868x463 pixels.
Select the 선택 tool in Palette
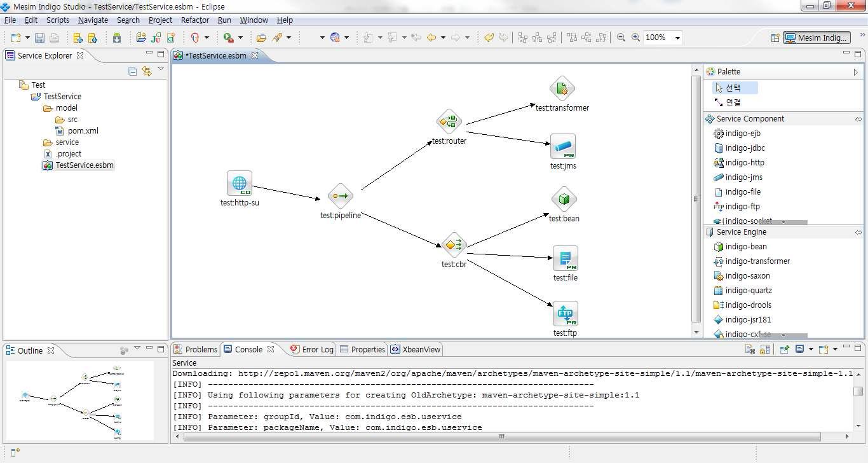(x=735, y=88)
